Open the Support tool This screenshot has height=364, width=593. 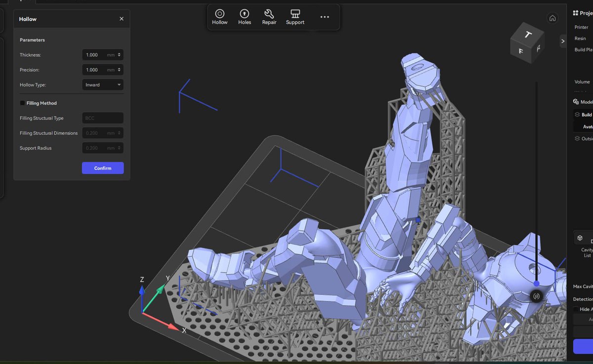295,17
